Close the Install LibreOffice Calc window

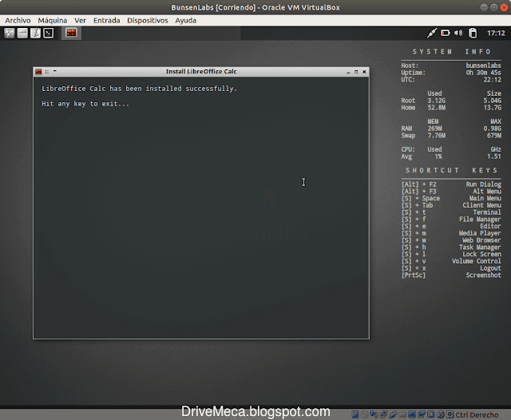(364, 72)
